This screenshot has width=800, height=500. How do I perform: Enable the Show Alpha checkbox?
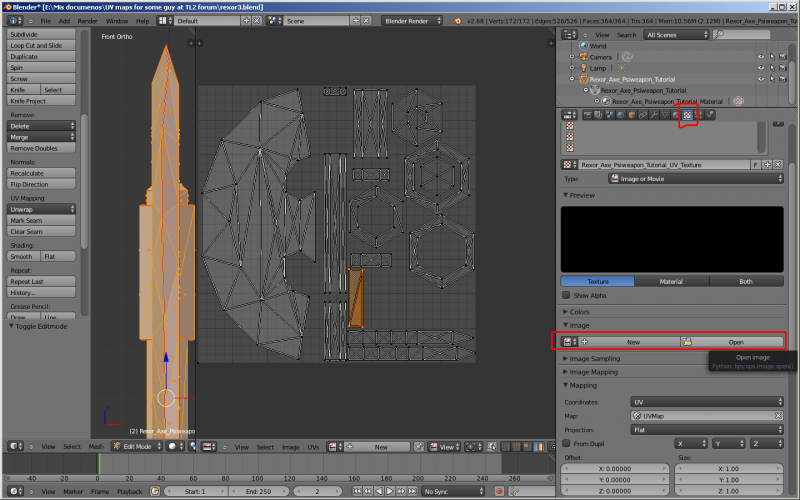[568, 296]
